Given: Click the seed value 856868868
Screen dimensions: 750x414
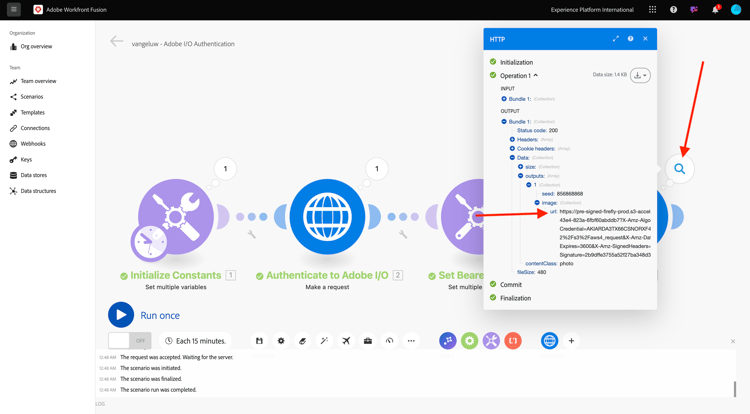Looking at the screenshot, I should tap(569, 194).
